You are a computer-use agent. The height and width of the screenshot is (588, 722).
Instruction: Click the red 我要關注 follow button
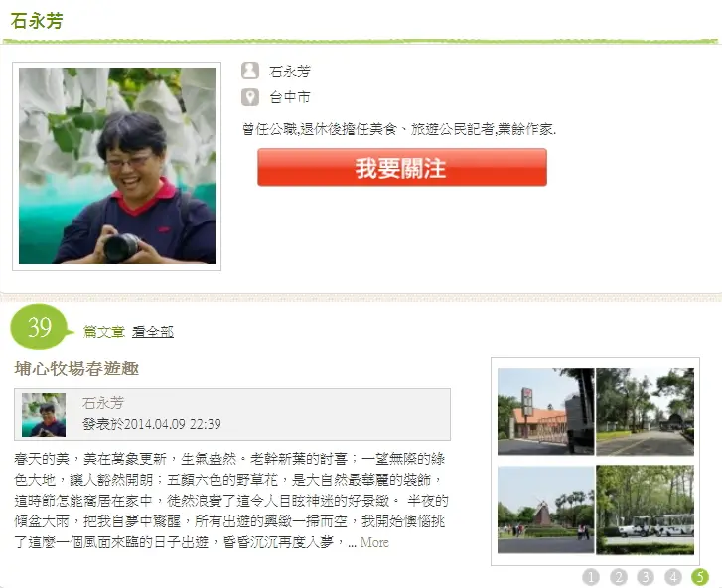[x=402, y=167]
